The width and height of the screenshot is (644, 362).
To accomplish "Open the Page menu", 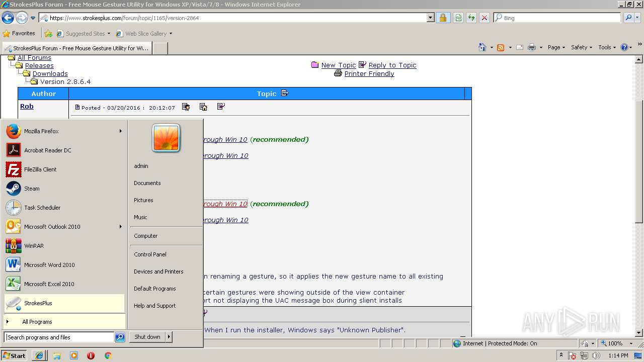I will [556, 47].
